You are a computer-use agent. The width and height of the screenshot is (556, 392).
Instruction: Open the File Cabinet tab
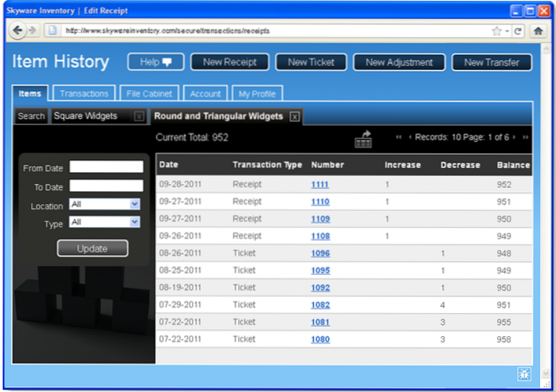coord(150,94)
